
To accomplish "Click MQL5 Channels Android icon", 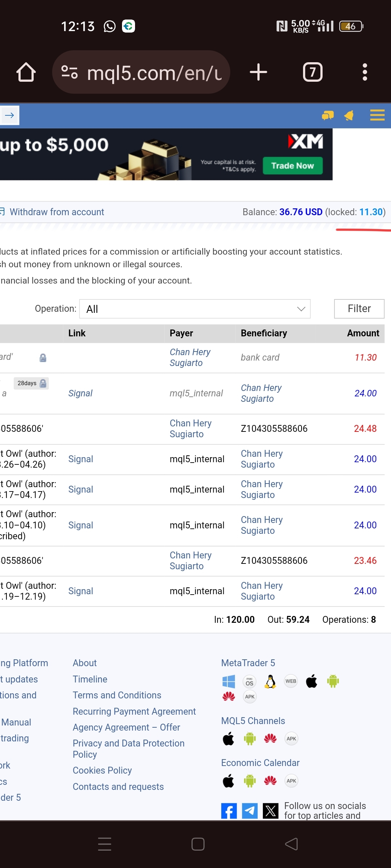I will pos(249,739).
